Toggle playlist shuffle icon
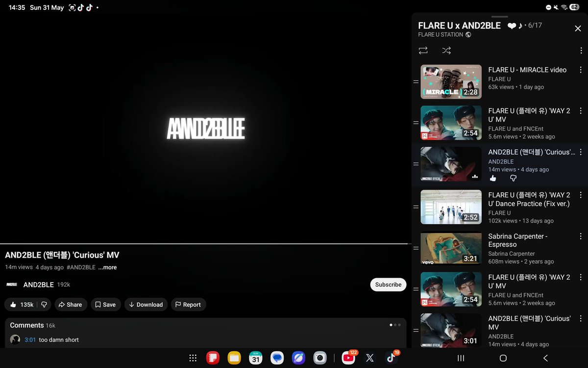 (x=446, y=51)
